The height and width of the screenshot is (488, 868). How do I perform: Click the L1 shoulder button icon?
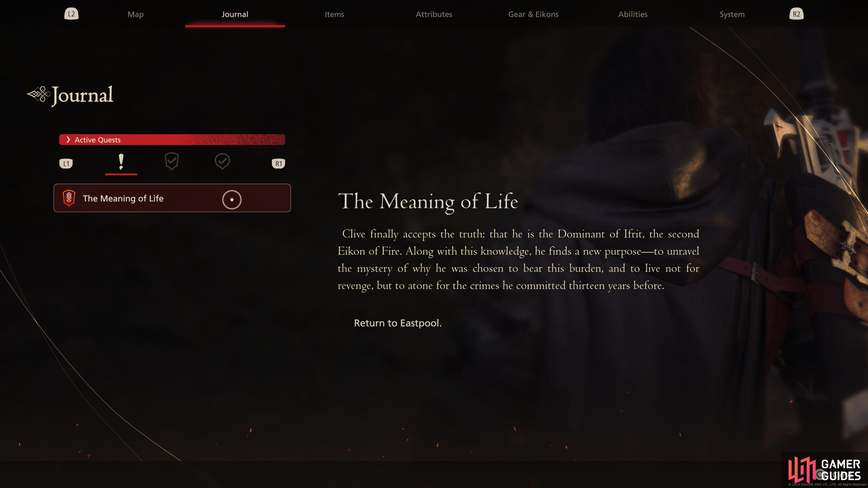[x=66, y=164]
